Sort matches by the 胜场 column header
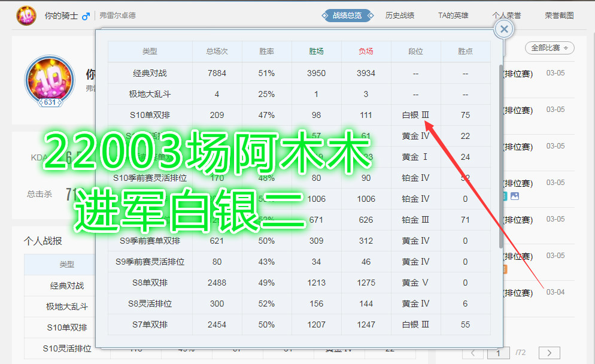Screen dimensions: 595x364 315,52
